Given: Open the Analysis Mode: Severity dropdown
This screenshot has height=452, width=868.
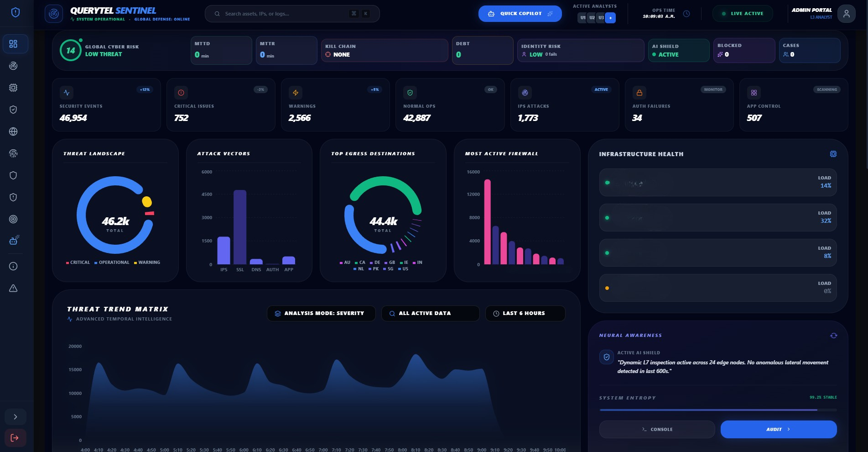Looking at the screenshot, I should pyautogui.click(x=321, y=314).
